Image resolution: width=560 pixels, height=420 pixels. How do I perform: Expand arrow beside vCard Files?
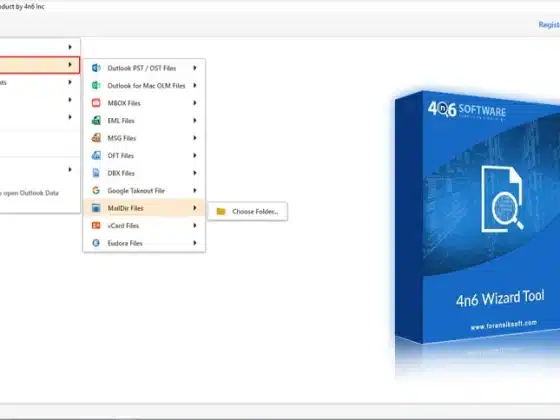[195, 225]
